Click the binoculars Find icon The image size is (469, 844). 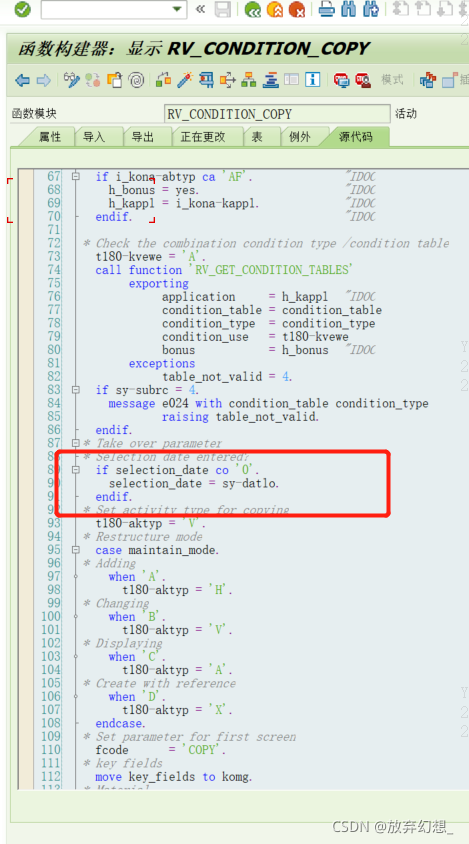coord(349,9)
